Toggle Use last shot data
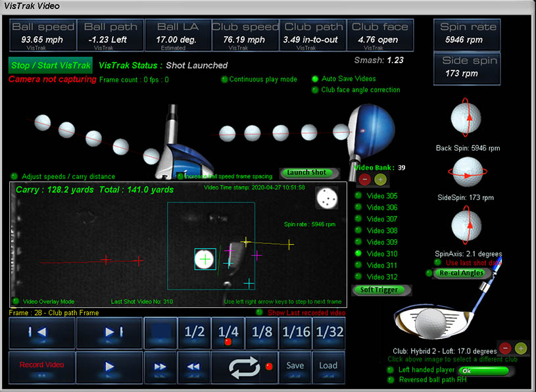The image size is (536, 392). tap(437, 262)
